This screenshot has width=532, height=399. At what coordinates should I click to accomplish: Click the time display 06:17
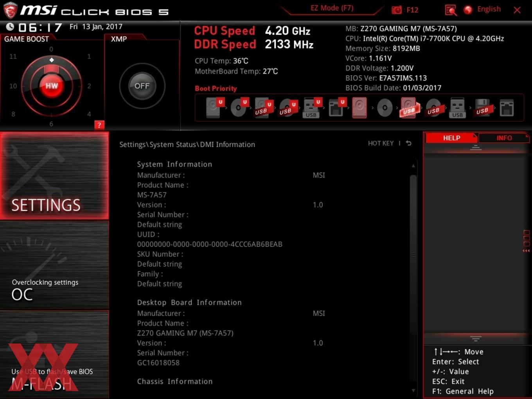pyautogui.click(x=40, y=27)
